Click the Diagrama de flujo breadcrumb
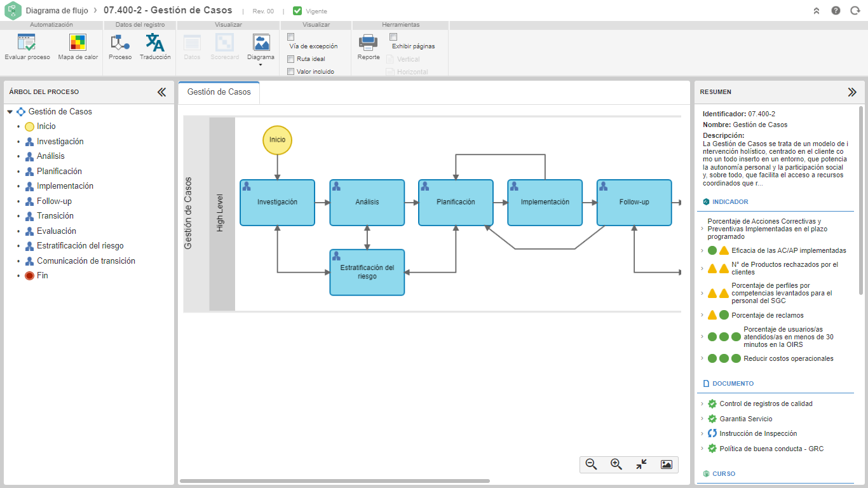This screenshot has height=488, width=868. pyautogui.click(x=57, y=11)
